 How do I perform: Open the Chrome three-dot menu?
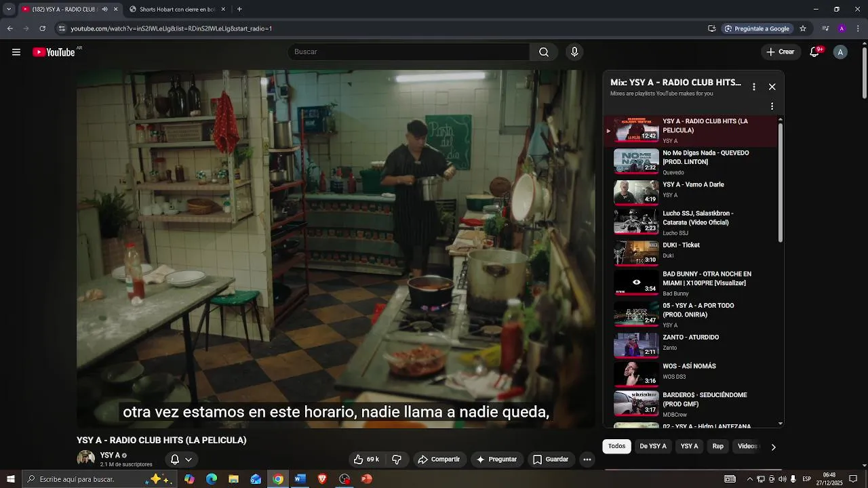(x=858, y=28)
